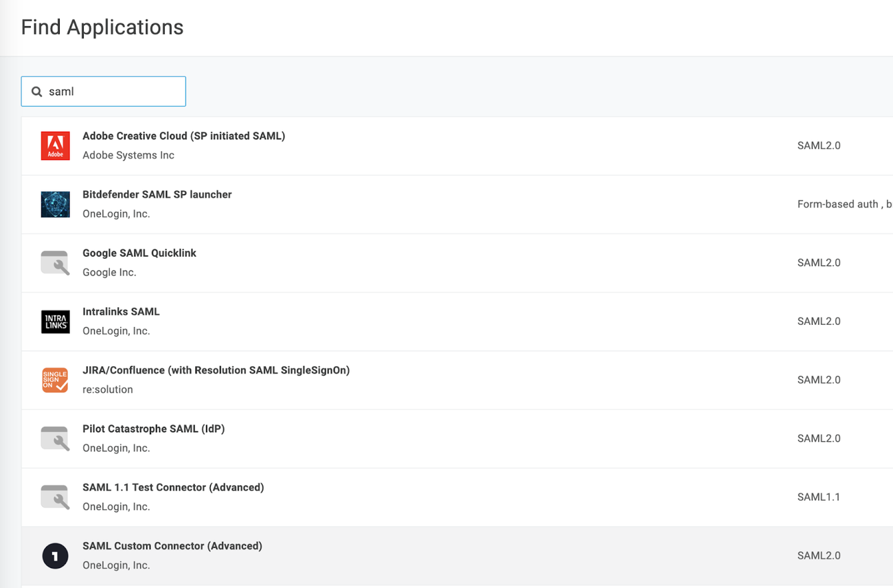Click SAML2.0 in the Google SAML Quicklink row
Viewport: 893px width, 588px height.
pyautogui.click(x=819, y=262)
